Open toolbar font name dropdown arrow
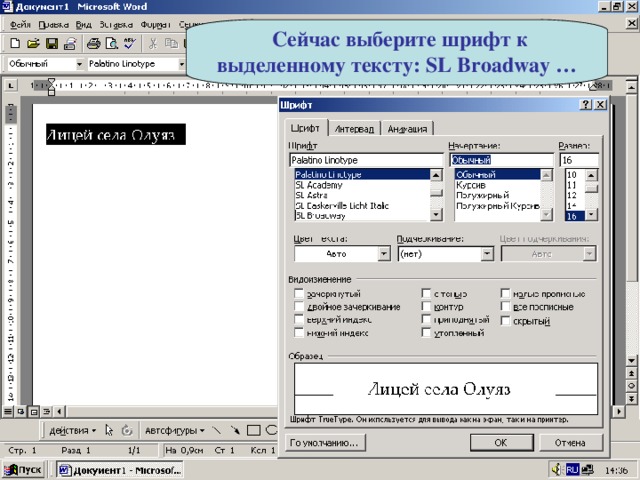The width and height of the screenshot is (640, 480). pos(182,64)
